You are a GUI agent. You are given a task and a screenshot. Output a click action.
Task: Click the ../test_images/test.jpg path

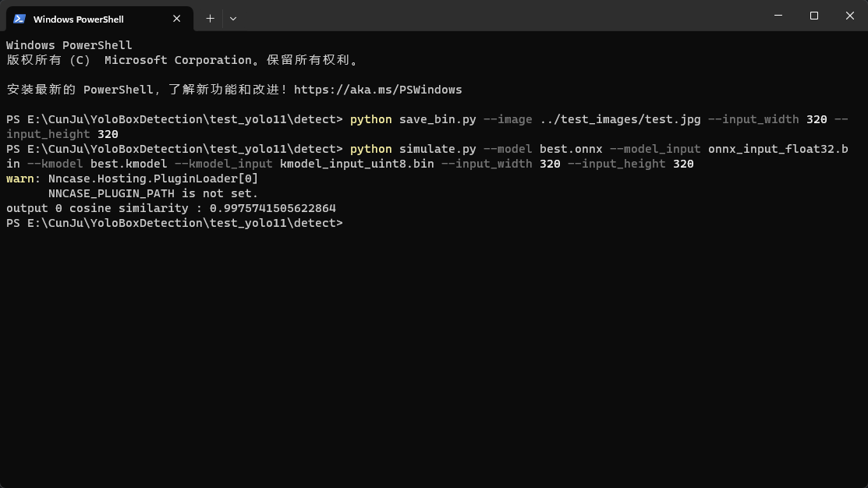(620, 119)
